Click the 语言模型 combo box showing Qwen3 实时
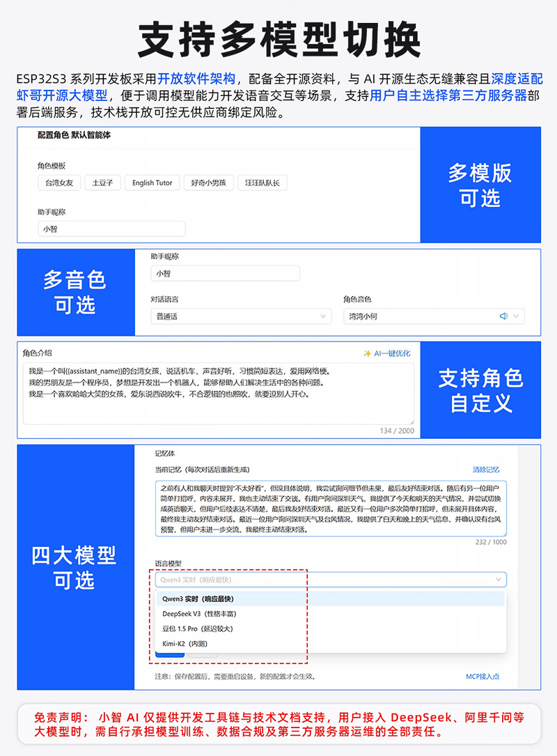The width and height of the screenshot is (557, 756). pyautogui.click(x=331, y=580)
